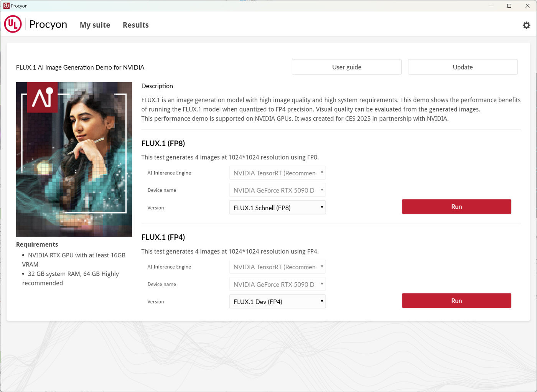Run the FLUX.1 (FP8) test

click(456, 207)
